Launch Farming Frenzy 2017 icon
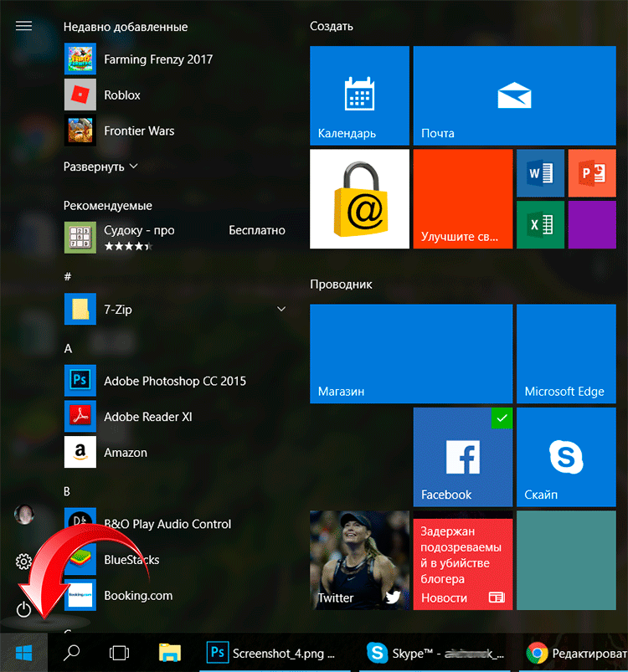 pos(80,59)
